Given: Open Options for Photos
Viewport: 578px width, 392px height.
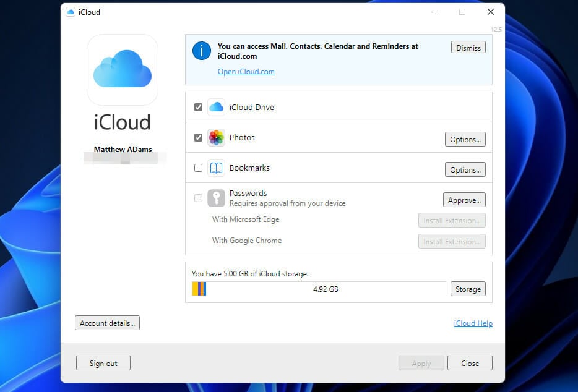Looking at the screenshot, I should [465, 139].
